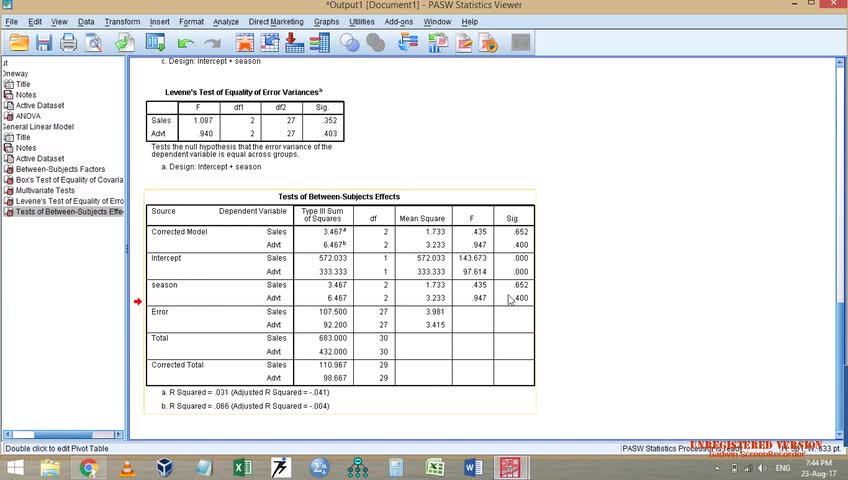This screenshot has width=848, height=480.
Task: Select ANOVA in the outline pane
Action: pyautogui.click(x=28, y=116)
